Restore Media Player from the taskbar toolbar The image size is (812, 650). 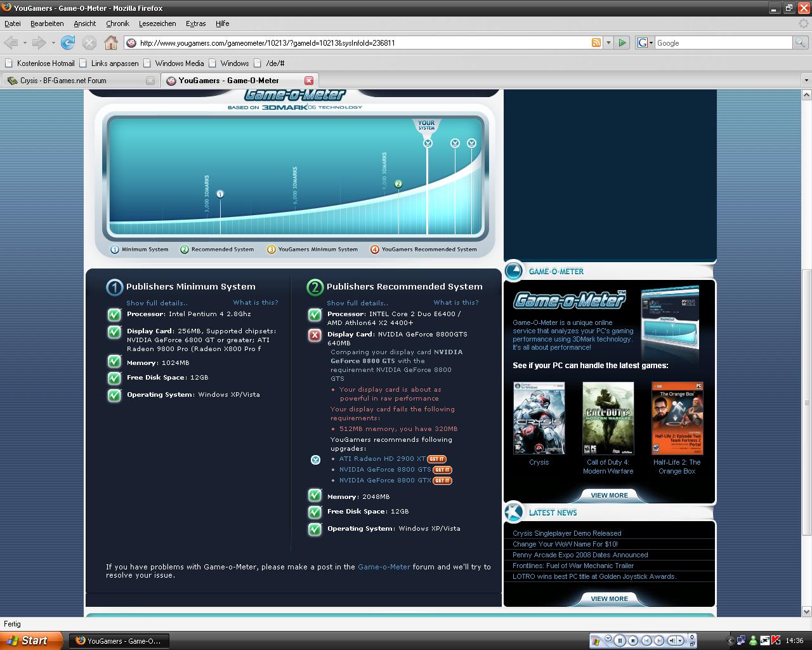692,644
